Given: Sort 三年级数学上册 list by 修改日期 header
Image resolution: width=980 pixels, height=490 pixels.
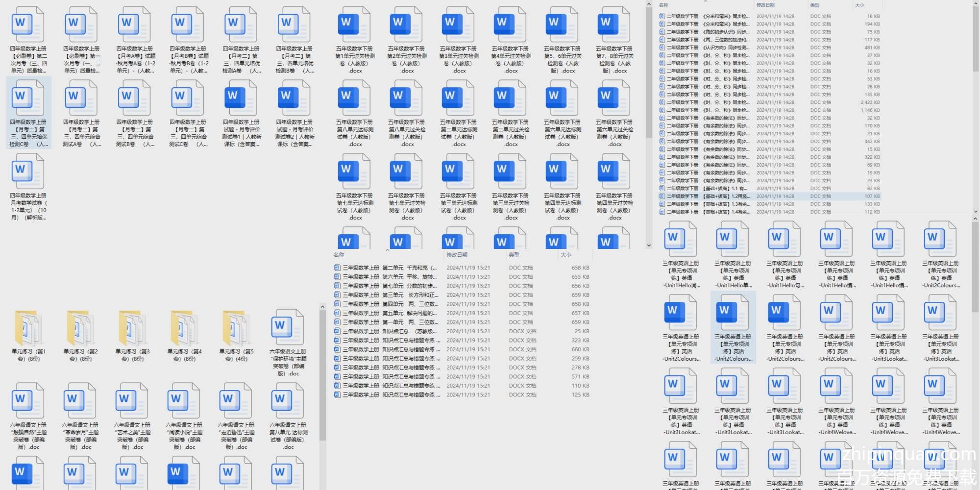Looking at the screenshot, I should point(457,255).
